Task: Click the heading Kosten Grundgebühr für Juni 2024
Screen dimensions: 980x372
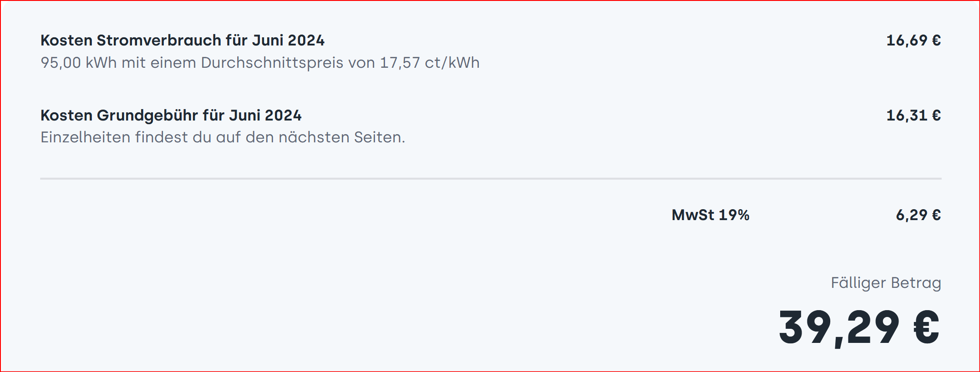Action: point(171,116)
